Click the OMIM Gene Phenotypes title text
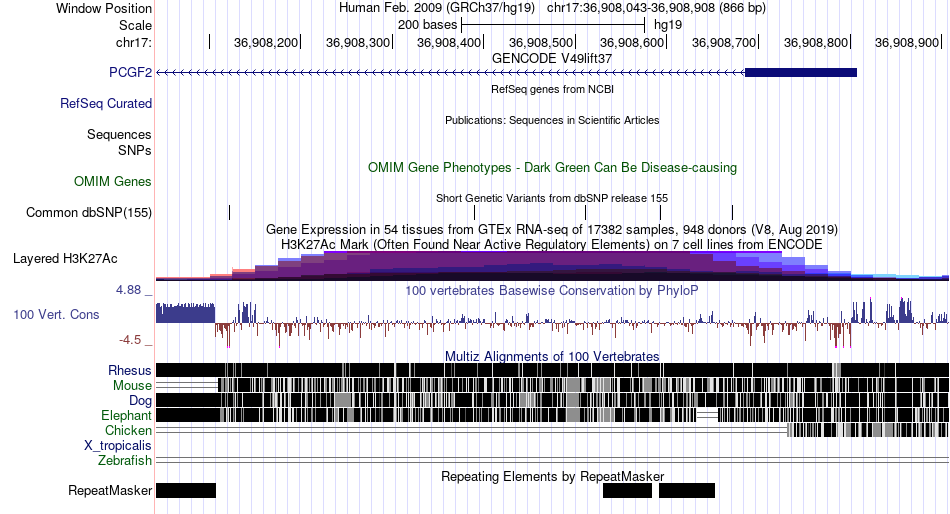The height and width of the screenshot is (514, 950). [553, 167]
